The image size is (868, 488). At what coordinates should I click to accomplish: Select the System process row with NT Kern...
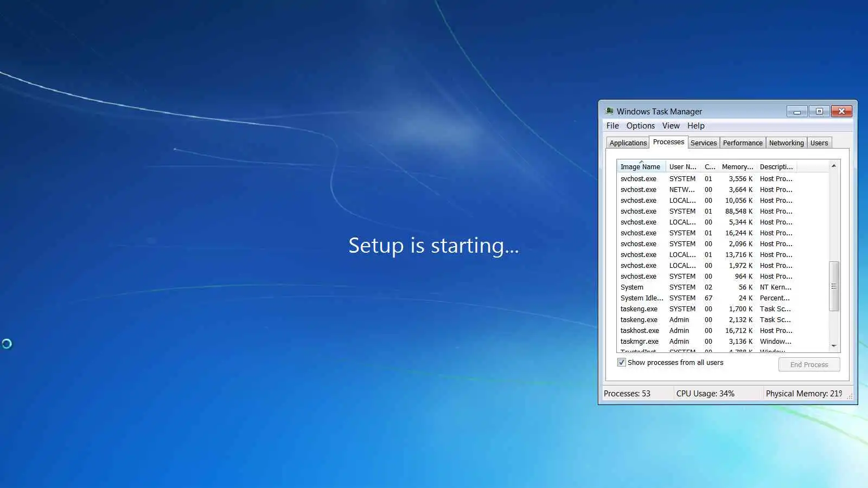click(x=723, y=287)
